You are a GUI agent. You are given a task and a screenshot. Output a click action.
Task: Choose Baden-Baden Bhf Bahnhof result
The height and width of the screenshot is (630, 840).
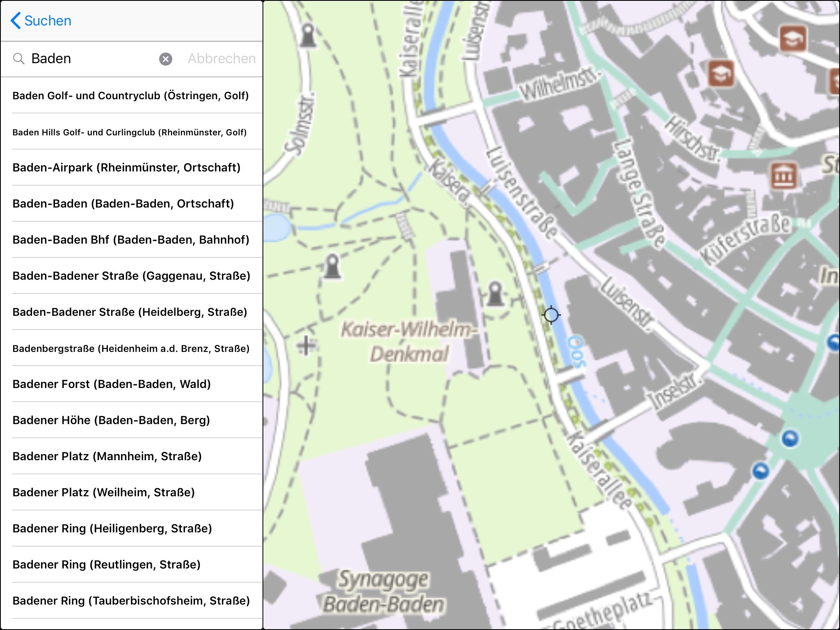click(x=131, y=240)
